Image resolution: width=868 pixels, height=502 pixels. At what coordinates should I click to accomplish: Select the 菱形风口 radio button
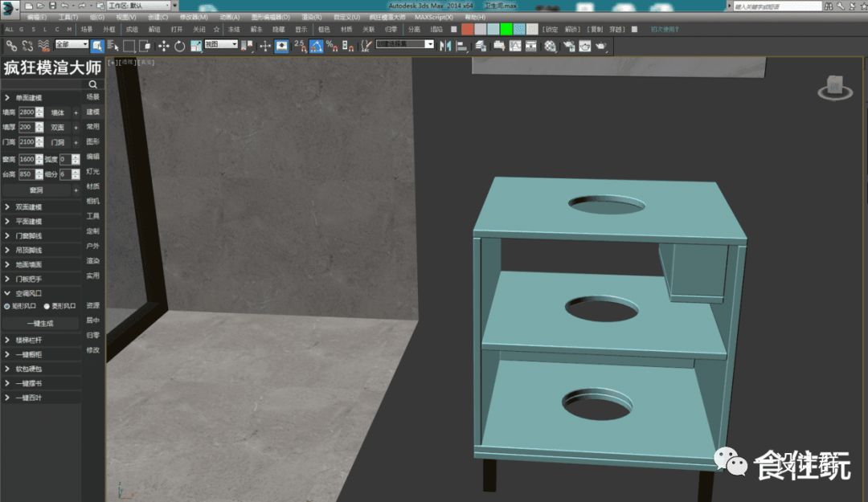coord(47,306)
